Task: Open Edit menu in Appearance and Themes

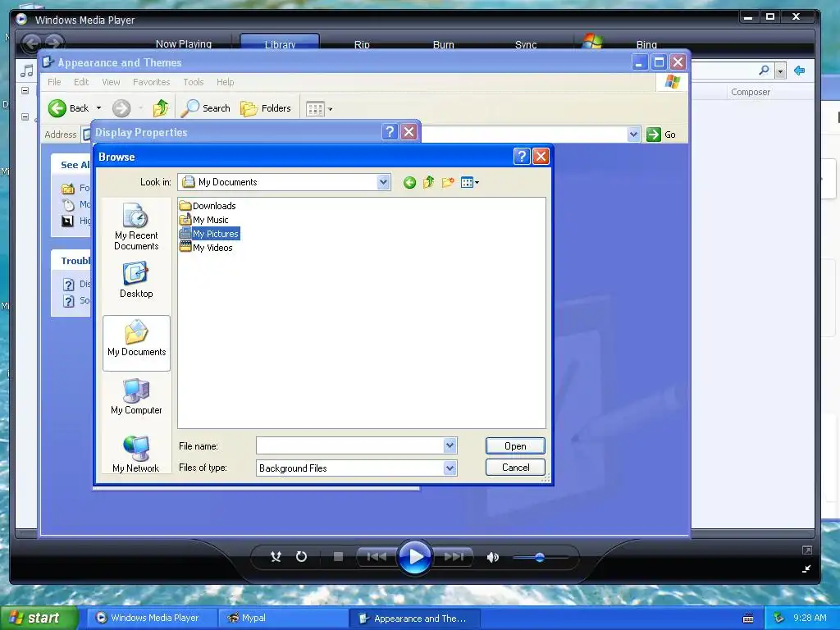Action: (81, 82)
